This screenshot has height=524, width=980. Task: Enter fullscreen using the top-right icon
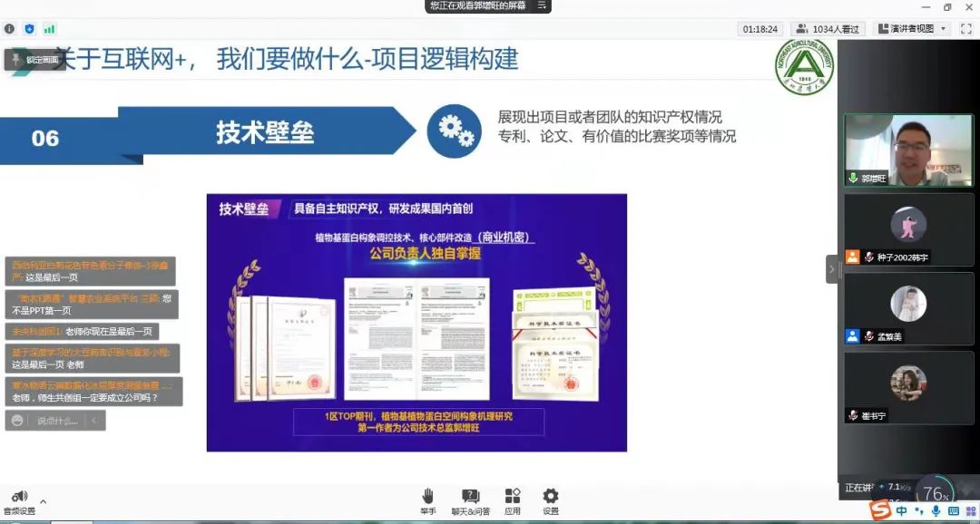[x=965, y=29]
